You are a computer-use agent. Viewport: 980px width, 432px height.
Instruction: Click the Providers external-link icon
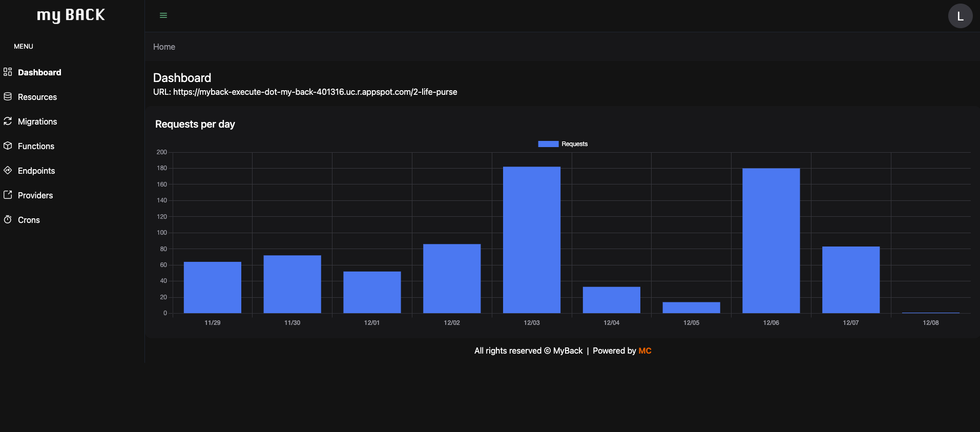point(8,195)
